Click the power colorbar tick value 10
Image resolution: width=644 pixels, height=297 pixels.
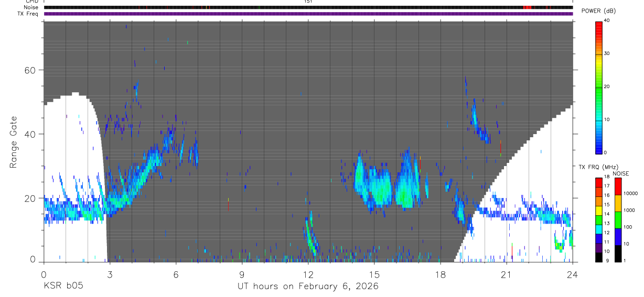click(607, 119)
